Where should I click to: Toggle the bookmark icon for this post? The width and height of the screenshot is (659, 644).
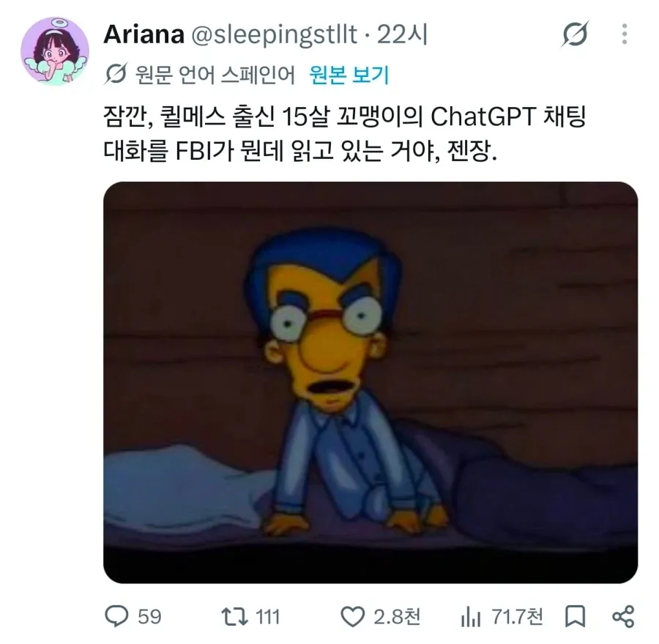(x=575, y=617)
